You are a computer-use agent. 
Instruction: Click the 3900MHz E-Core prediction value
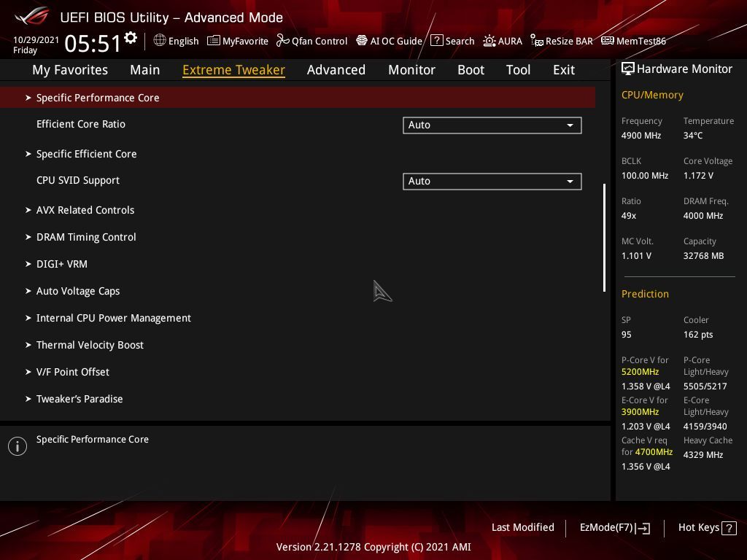click(640, 412)
